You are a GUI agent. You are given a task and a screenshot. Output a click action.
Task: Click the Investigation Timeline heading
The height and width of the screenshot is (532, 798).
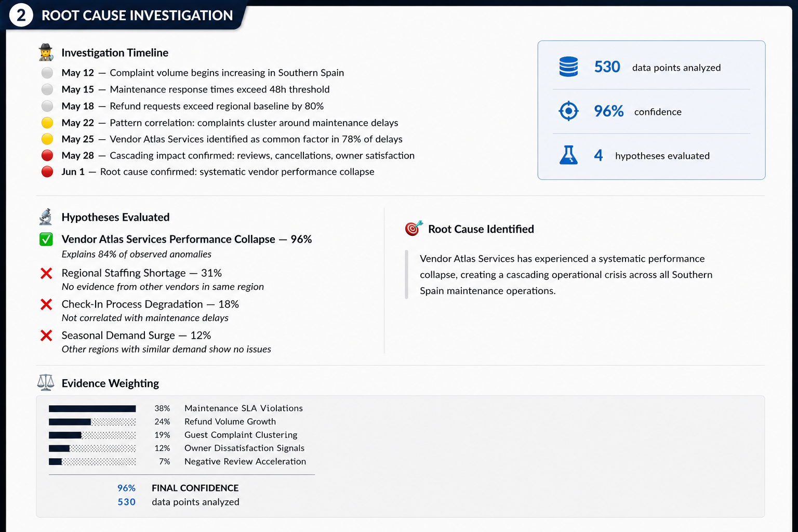click(x=115, y=52)
